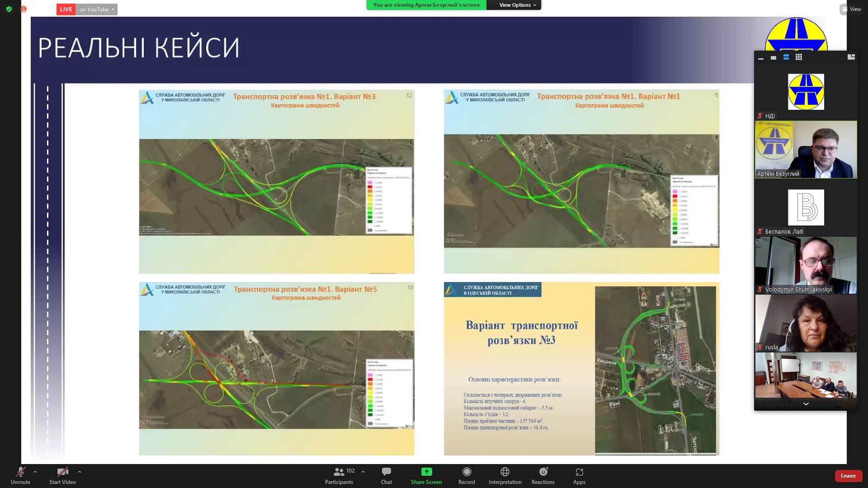
Task: Open the View Options dropdown
Action: 517,5
